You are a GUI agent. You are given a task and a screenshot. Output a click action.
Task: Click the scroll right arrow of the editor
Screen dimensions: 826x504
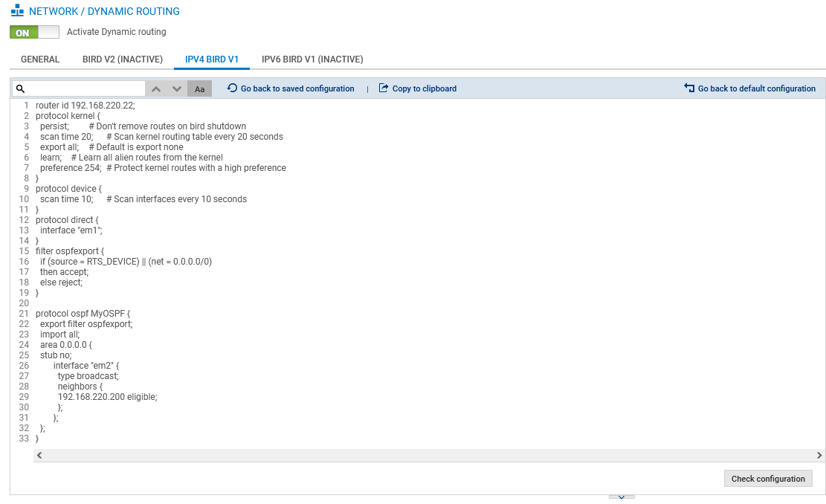point(819,455)
